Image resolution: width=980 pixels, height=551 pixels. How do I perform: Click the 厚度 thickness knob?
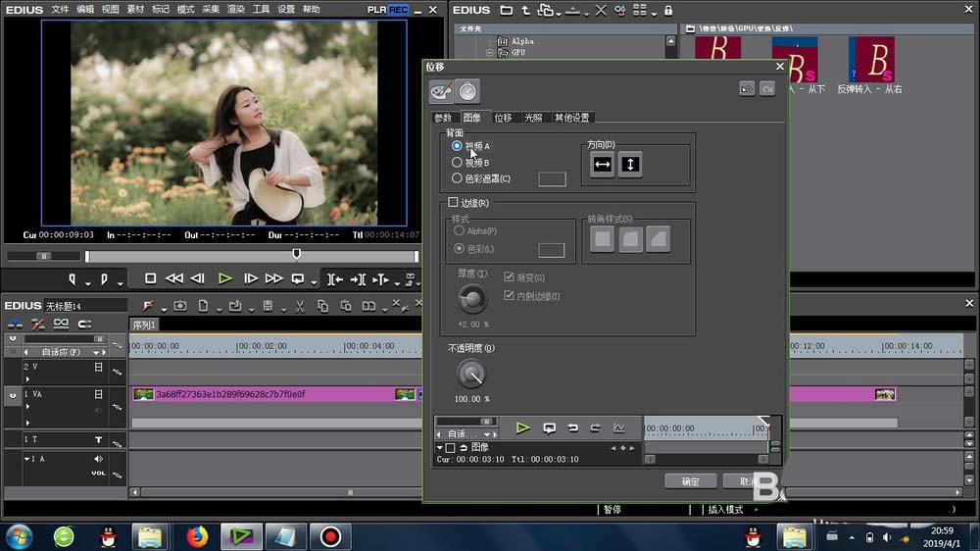[472, 299]
